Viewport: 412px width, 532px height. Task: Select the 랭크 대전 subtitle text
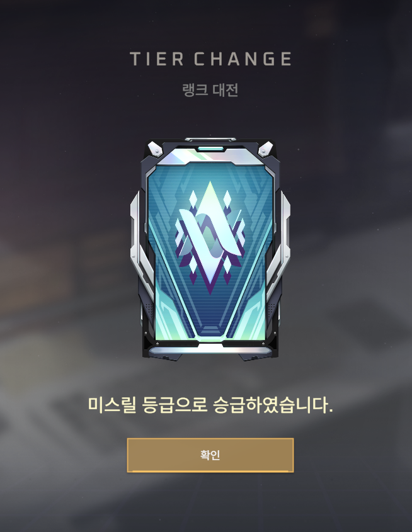210,90
